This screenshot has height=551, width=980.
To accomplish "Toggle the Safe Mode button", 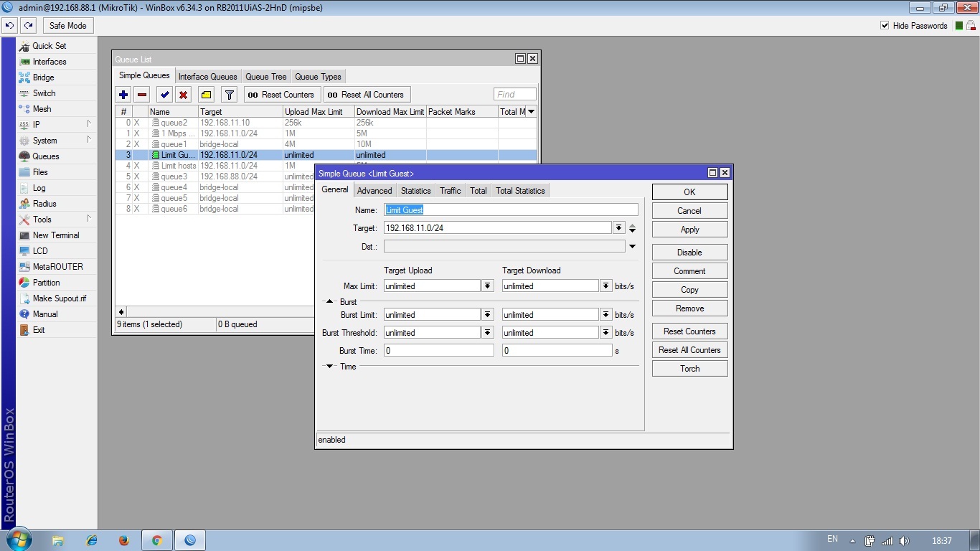I will [x=67, y=26].
